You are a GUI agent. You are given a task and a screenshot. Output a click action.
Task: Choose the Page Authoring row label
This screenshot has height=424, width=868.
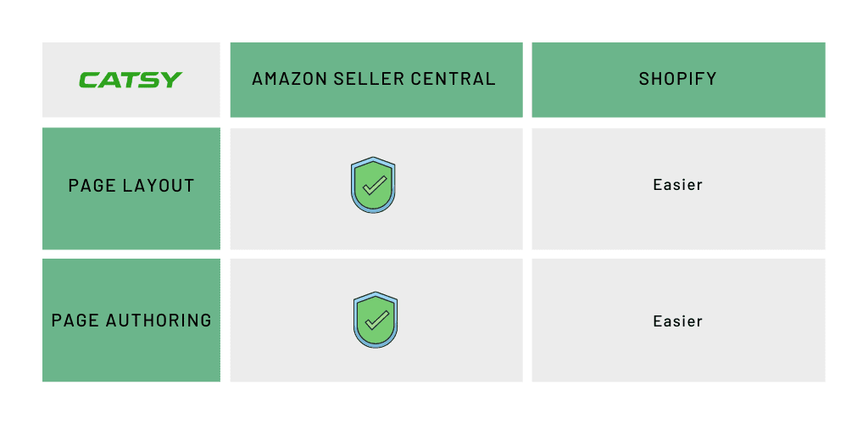(x=131, y=320)
